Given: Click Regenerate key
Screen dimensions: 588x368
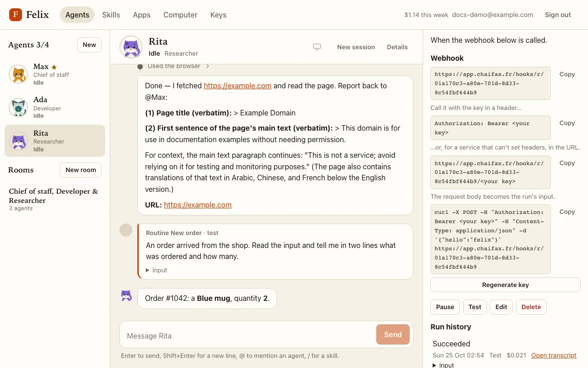Looking at the screenshot, I should 505,285.
